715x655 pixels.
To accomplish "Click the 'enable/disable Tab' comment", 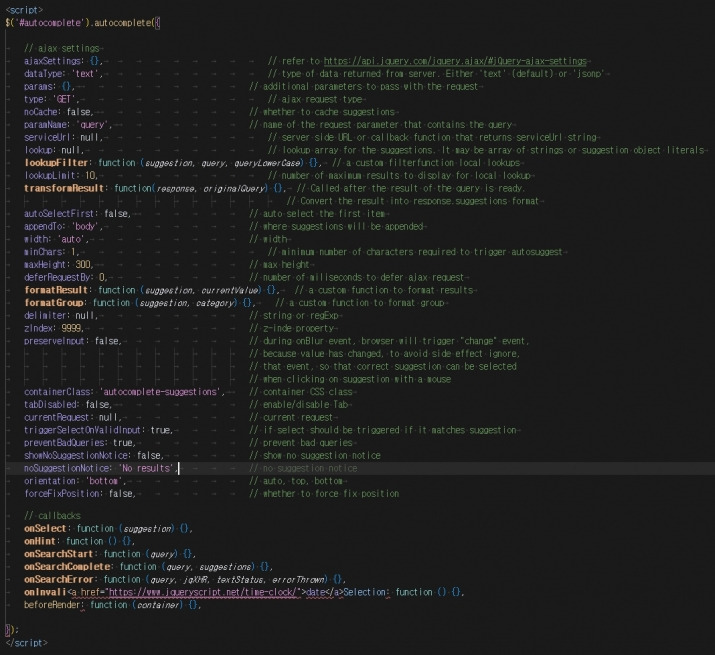I will tap(299, 405).
